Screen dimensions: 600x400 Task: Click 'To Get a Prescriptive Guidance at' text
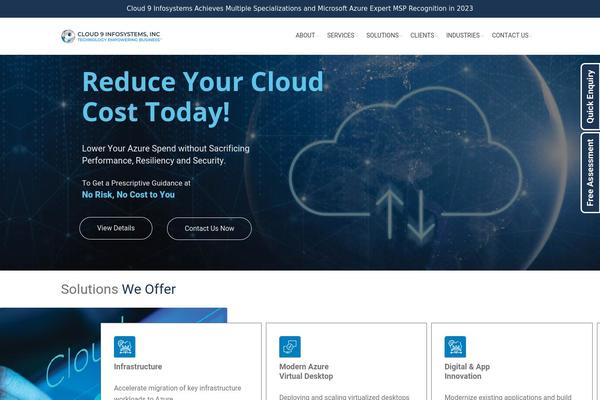(x=136, y=183)
